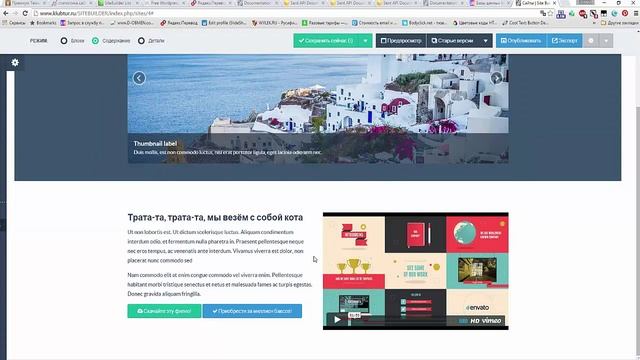Play the Vimeo video

337,320
